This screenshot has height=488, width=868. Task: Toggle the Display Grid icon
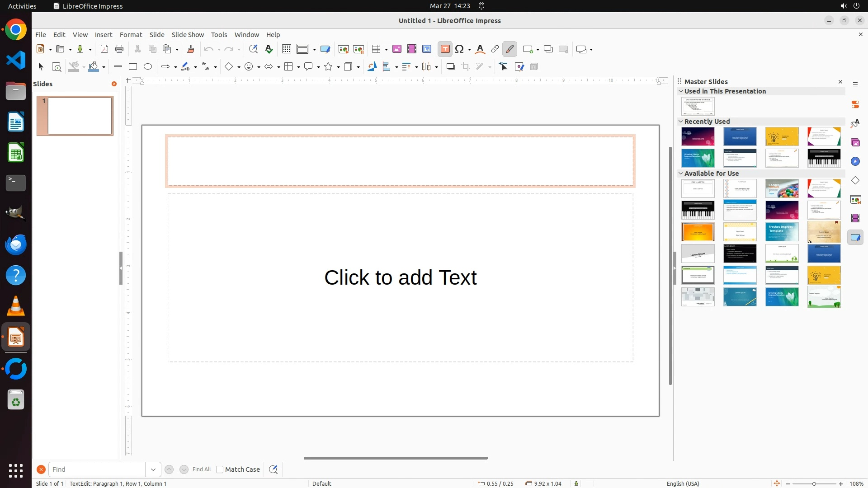pos(287,49)
